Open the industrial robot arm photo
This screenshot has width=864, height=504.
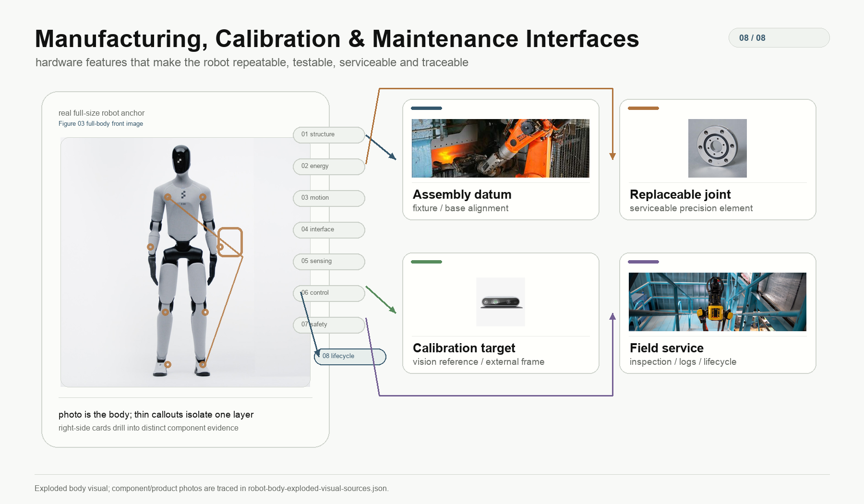pyautogui.click(x=501, y=148)
